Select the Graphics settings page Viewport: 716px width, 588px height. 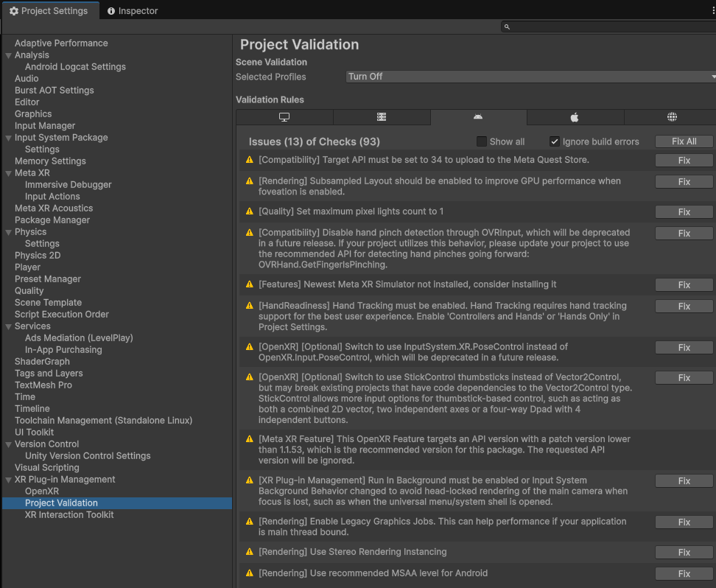tap(33, 113)
